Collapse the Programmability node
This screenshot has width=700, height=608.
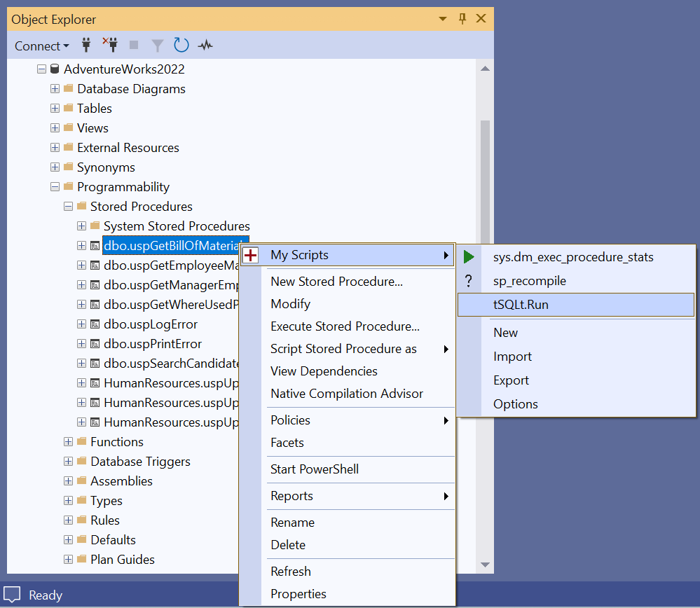click(55, 186)
